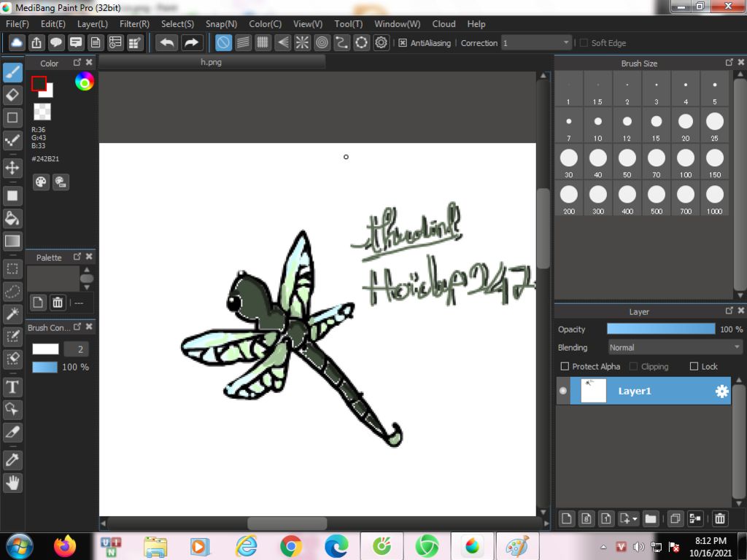Enable the layer Lock checkbox
The width and height of the screenshot is (747, 560).
click(x=694, y=366)
